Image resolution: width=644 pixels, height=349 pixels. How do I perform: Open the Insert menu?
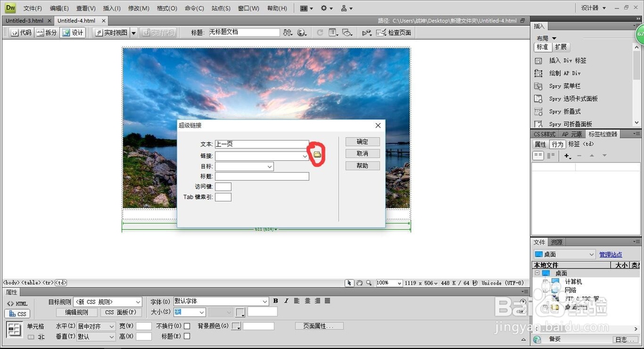coord(111,8)
